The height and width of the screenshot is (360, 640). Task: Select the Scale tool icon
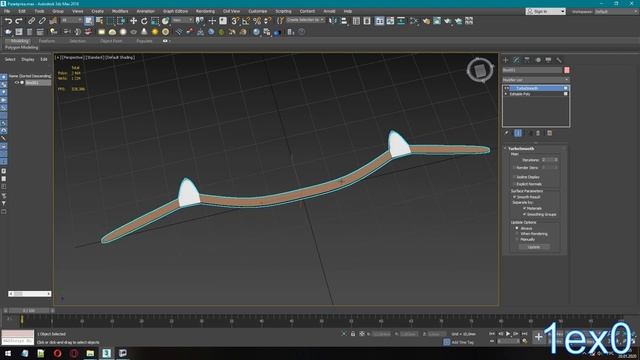tap(155, 21)
